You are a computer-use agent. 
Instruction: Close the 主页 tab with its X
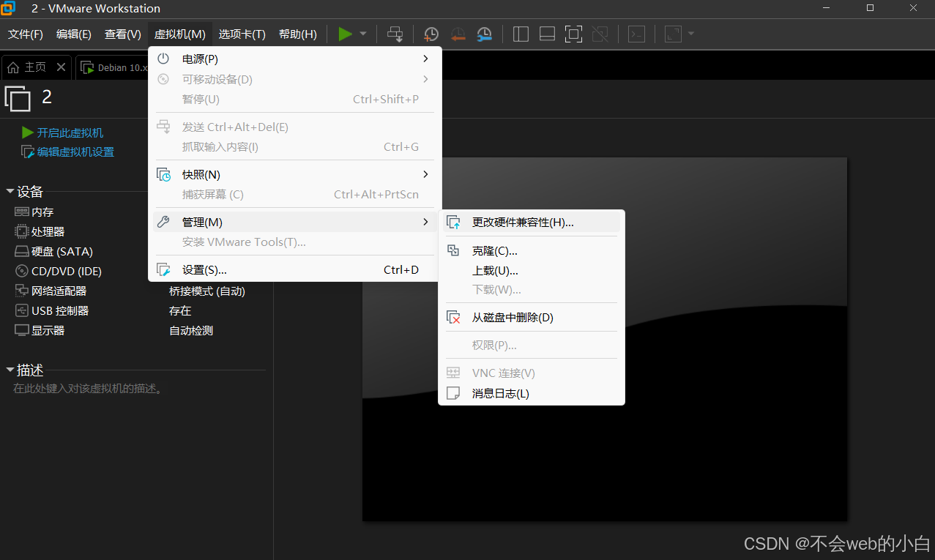click(x=61, y=67)
